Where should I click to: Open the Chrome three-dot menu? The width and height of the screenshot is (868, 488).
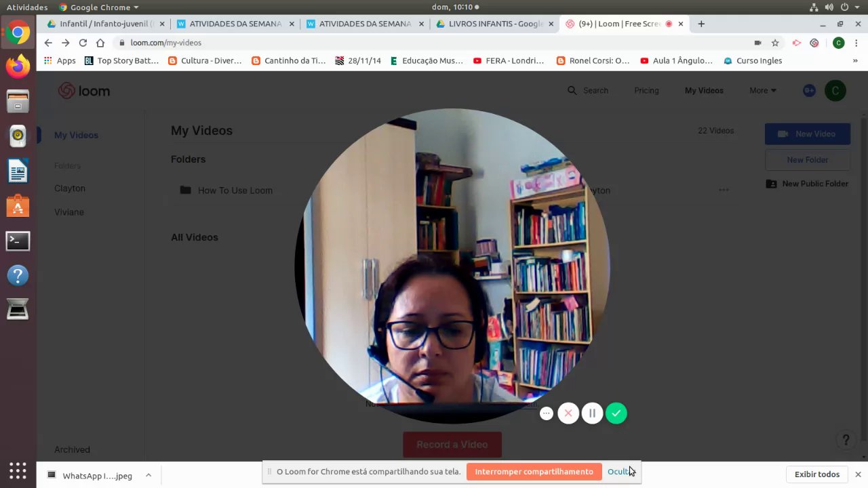pos(856,43)
